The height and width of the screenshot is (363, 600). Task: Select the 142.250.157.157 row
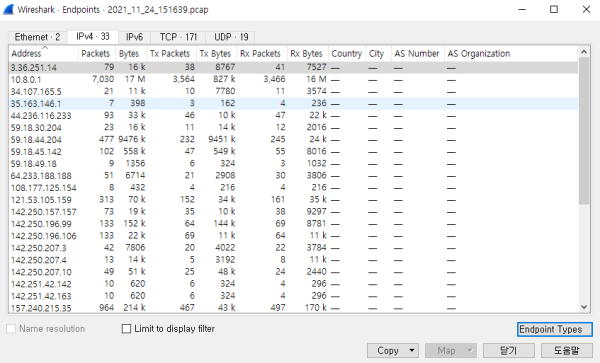293,212
